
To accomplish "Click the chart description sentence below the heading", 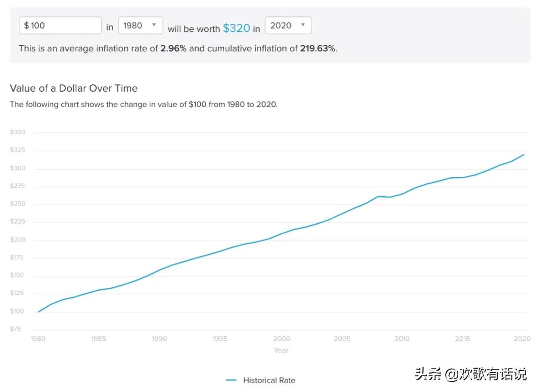I will click(143, 105).
